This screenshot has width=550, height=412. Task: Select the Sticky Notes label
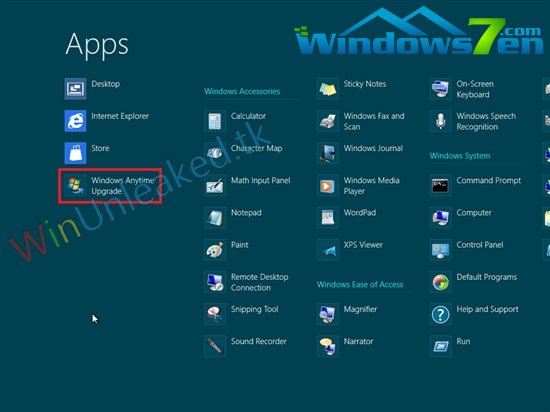coord(365,84)
